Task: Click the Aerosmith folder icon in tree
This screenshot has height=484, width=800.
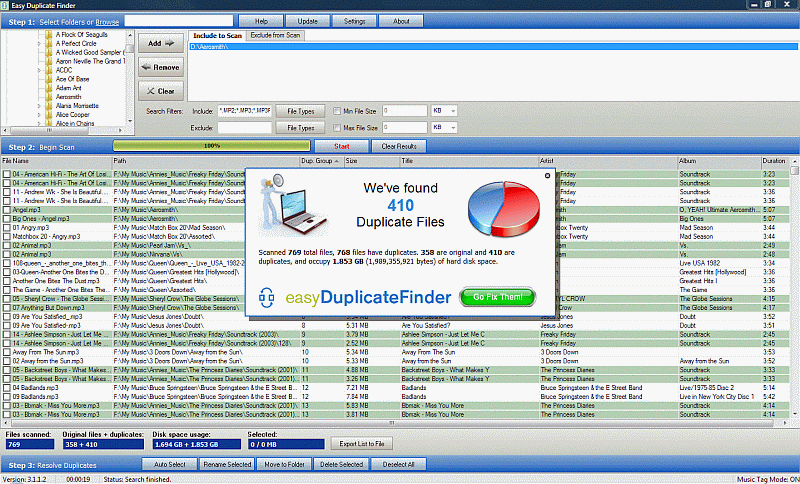Action: tap(50, 96)
